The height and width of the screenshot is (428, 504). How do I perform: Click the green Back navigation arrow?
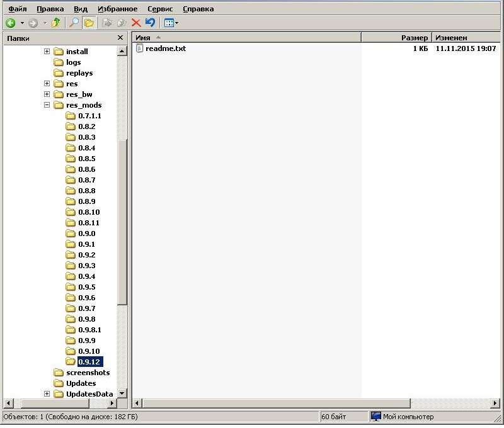pyautogui.click(x=10, y=23)
